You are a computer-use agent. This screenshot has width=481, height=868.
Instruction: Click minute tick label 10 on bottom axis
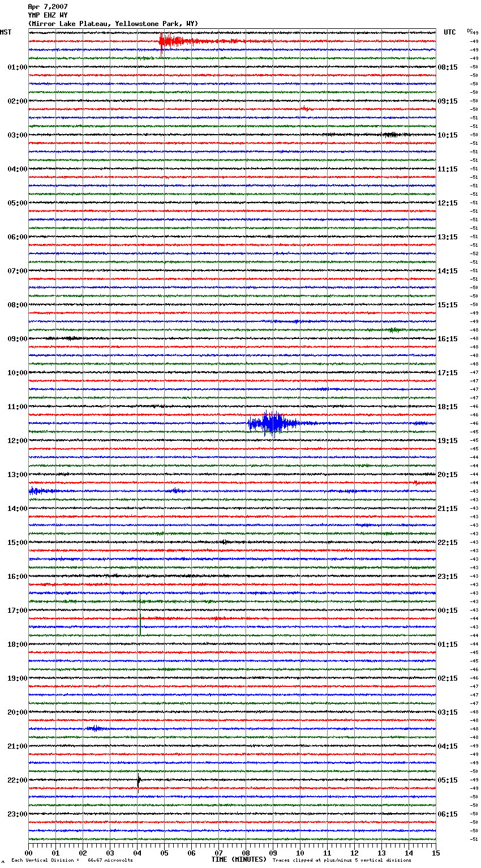point(300,853)
